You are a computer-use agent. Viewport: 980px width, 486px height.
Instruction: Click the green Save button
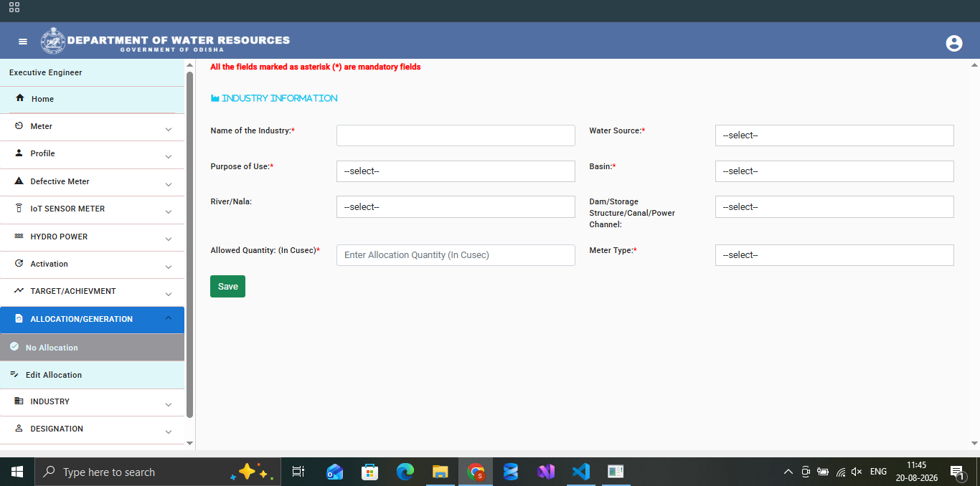click(x=227, y=286)
